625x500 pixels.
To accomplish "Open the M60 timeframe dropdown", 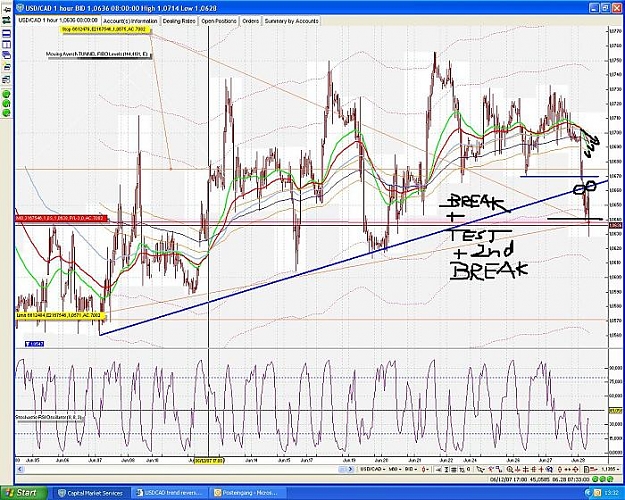I will pyautogui.click(x=395, y=469).
